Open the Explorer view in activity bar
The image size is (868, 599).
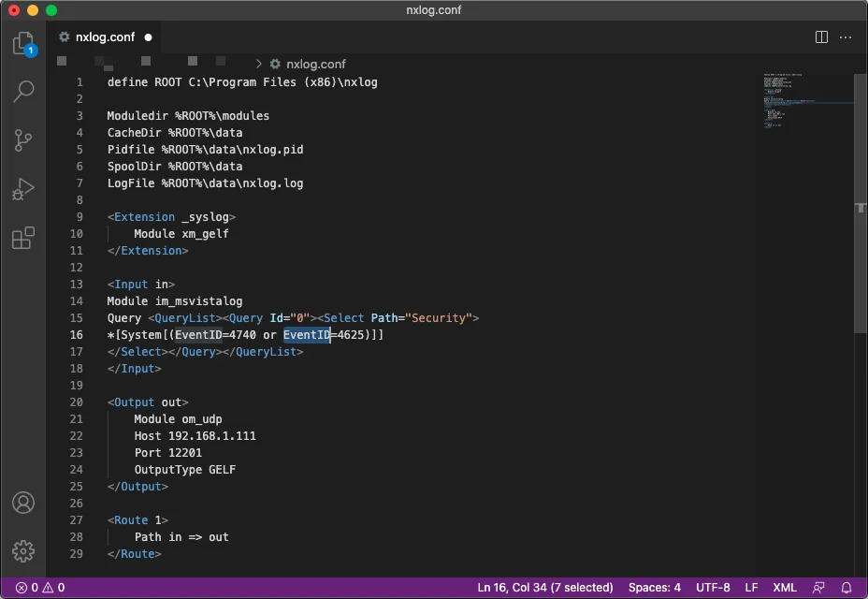pos(23,43)
